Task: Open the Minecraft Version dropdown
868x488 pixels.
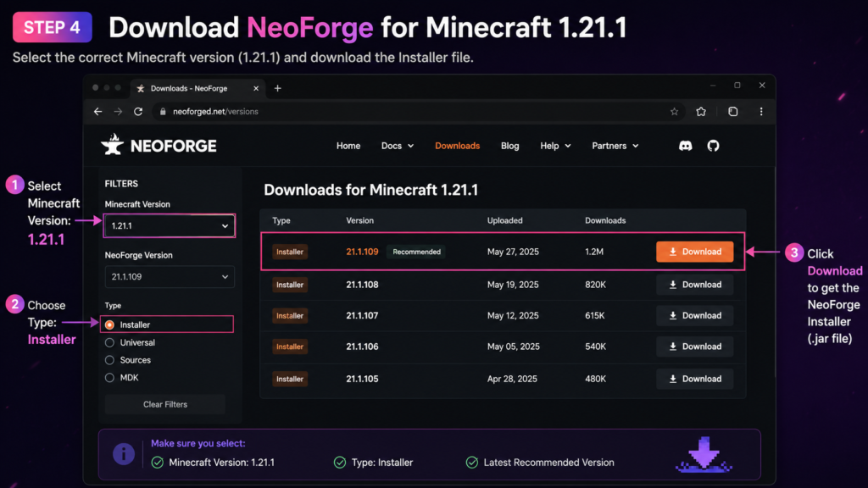Action: [x=170, y=225]
